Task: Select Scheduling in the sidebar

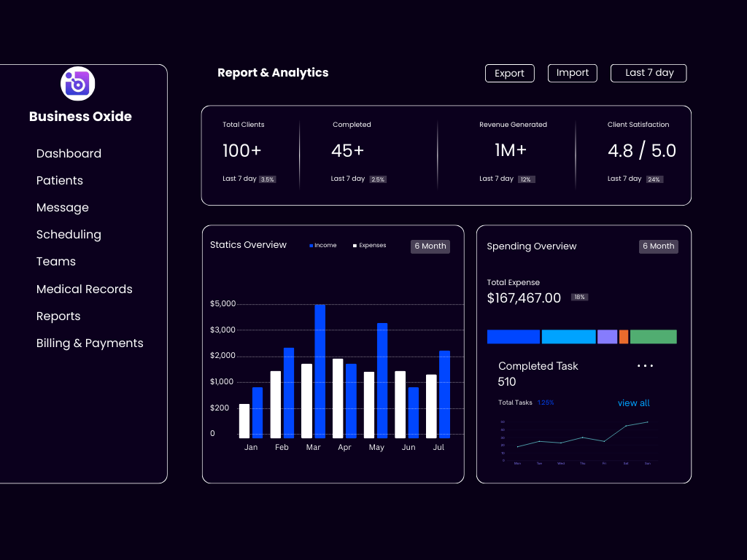Action: (x=69, y=234)
